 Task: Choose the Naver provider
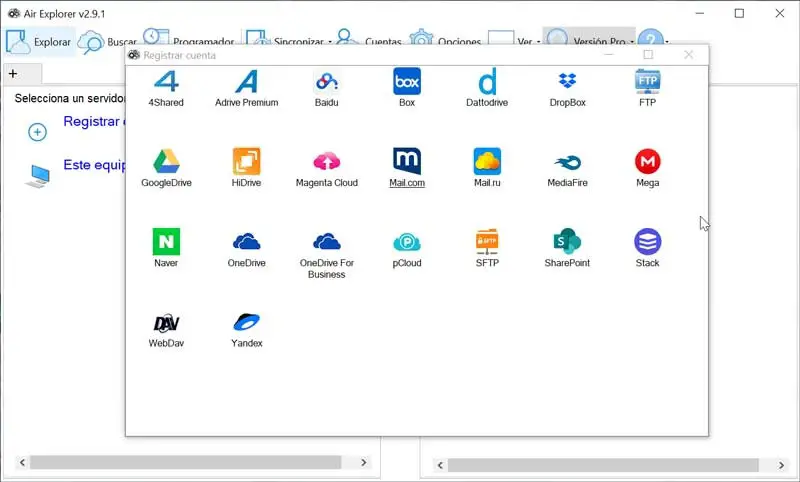166,248
